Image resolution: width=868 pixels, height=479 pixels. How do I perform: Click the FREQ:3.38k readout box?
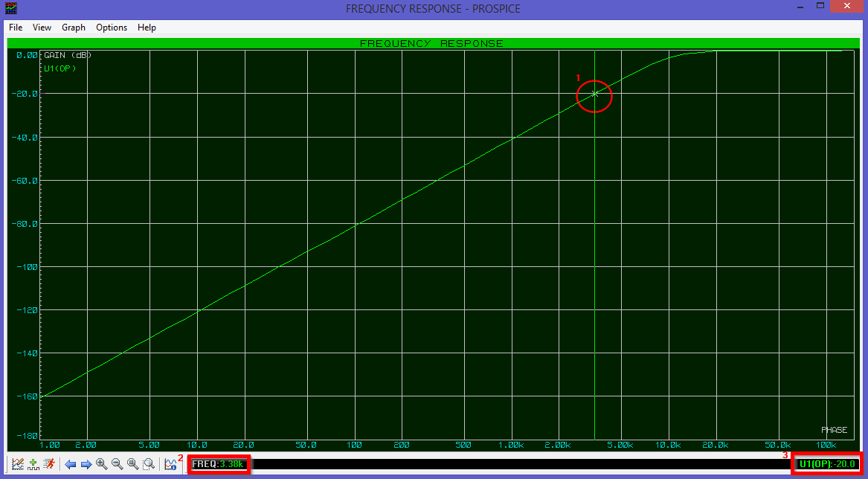pos(219,465)
